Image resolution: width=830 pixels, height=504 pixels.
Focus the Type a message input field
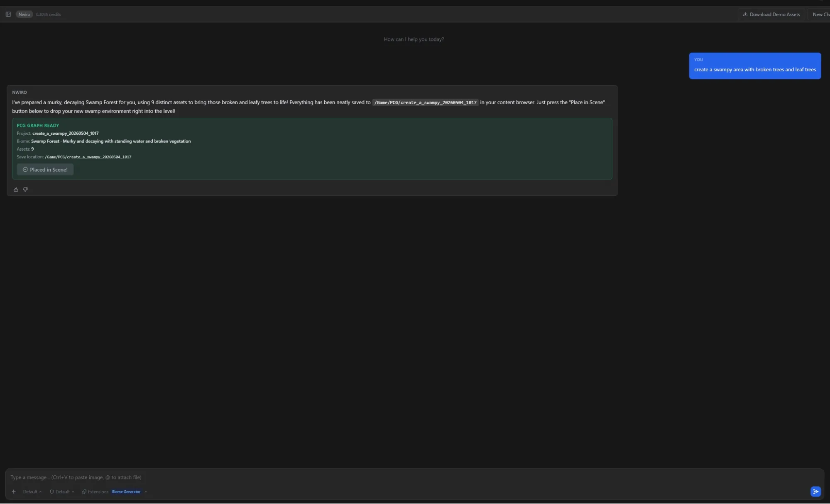[414, 477]
